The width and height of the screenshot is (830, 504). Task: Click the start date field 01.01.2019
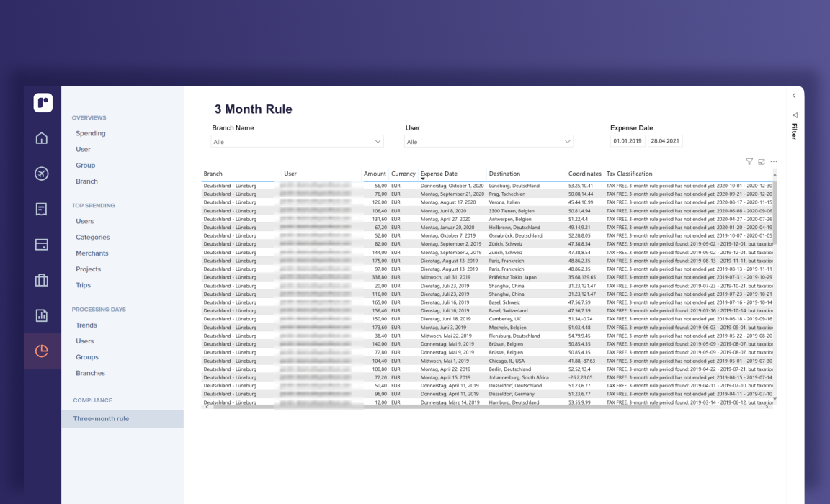coord(628,140)
